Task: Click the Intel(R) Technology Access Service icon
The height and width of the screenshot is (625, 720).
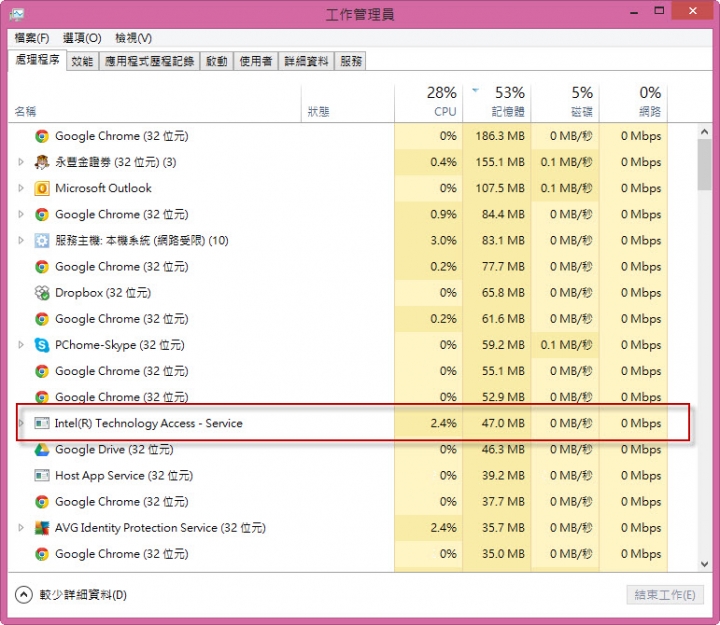Action: click(42, 423)
